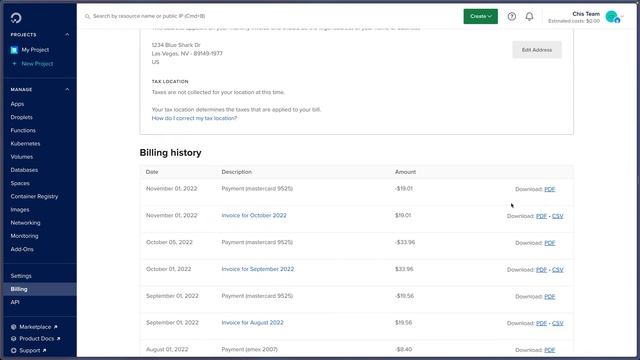Select Billing in sidebar
The width and height of the screenshot is (640, 360).
pos(40,289)
